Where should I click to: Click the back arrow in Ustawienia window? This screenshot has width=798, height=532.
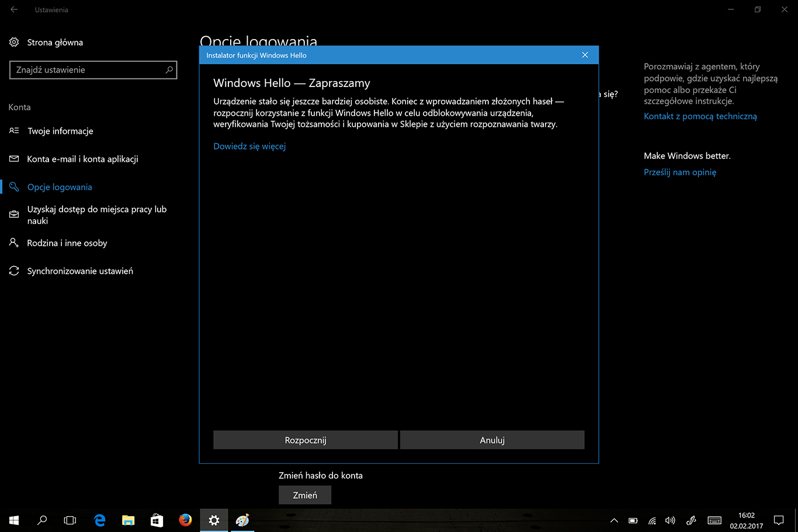[14, 9]
